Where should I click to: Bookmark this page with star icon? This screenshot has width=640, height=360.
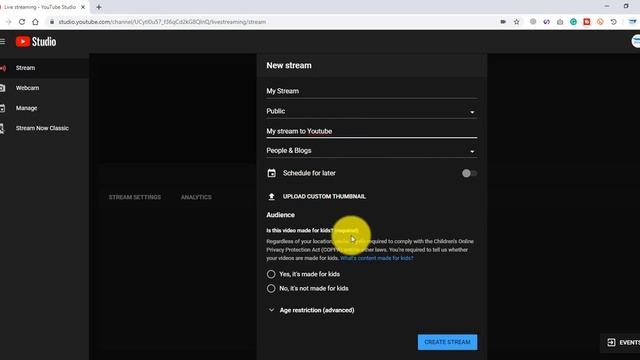coord(516,22)
